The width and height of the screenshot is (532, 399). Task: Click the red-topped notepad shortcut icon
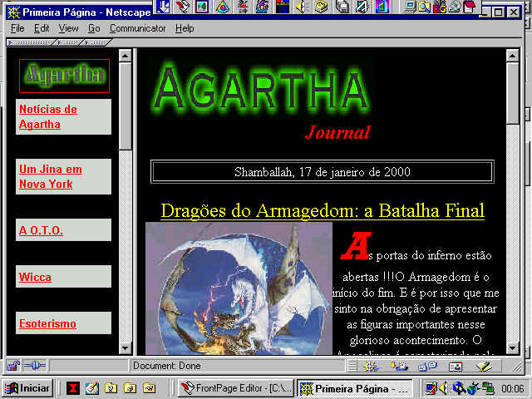pos(469,7)
